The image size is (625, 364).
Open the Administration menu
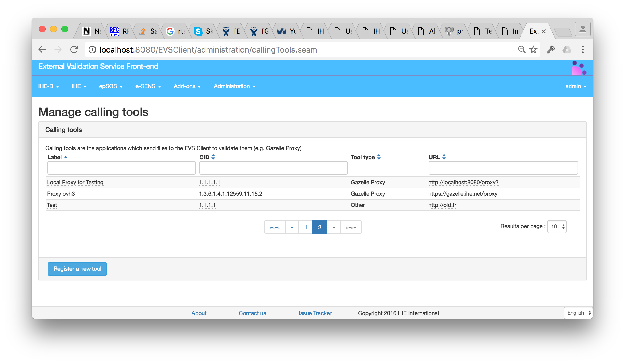pyautogui.click(x=234, y=86)
